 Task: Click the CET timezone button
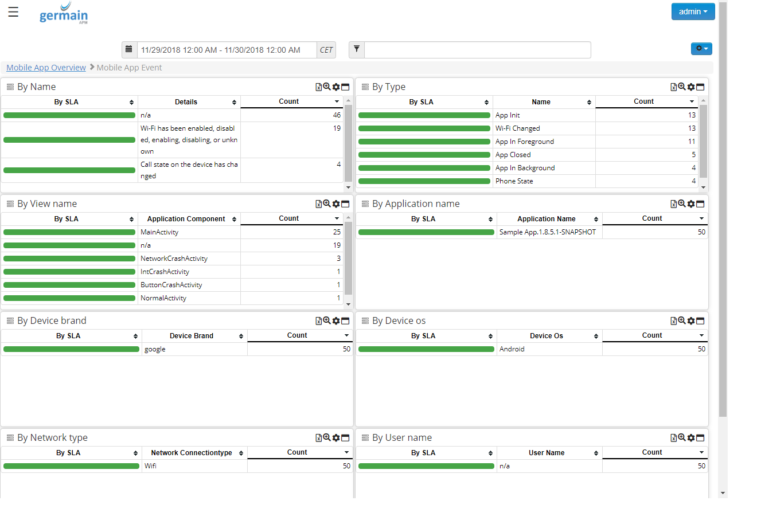tap(326, 50)
